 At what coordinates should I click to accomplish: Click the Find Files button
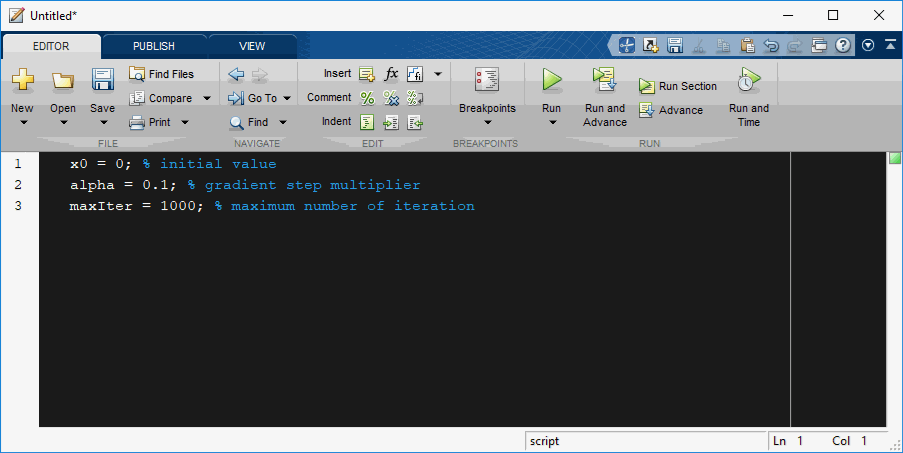pos(161,74)
